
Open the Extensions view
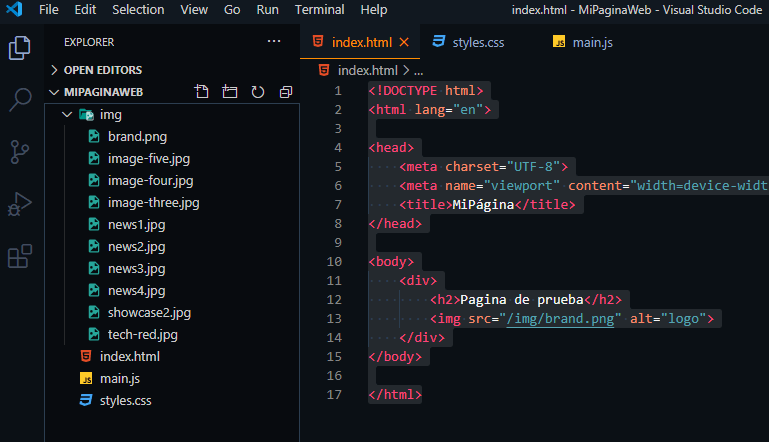pyautogui.click(x=20, y=256)
